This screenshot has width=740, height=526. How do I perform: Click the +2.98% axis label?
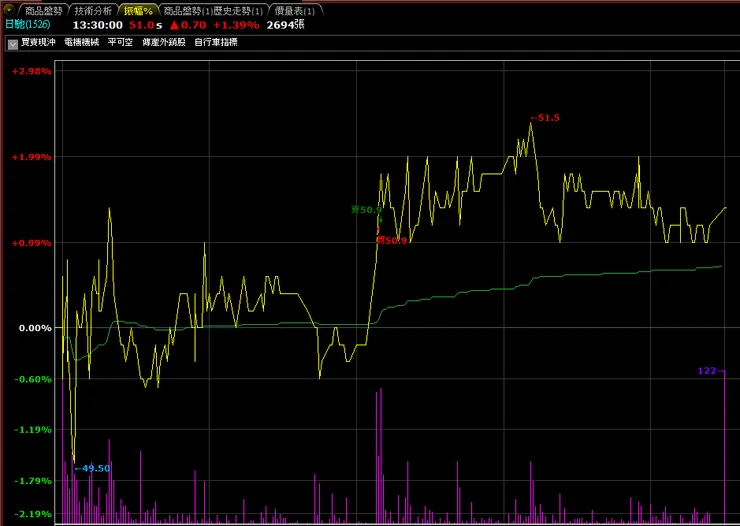32,71
